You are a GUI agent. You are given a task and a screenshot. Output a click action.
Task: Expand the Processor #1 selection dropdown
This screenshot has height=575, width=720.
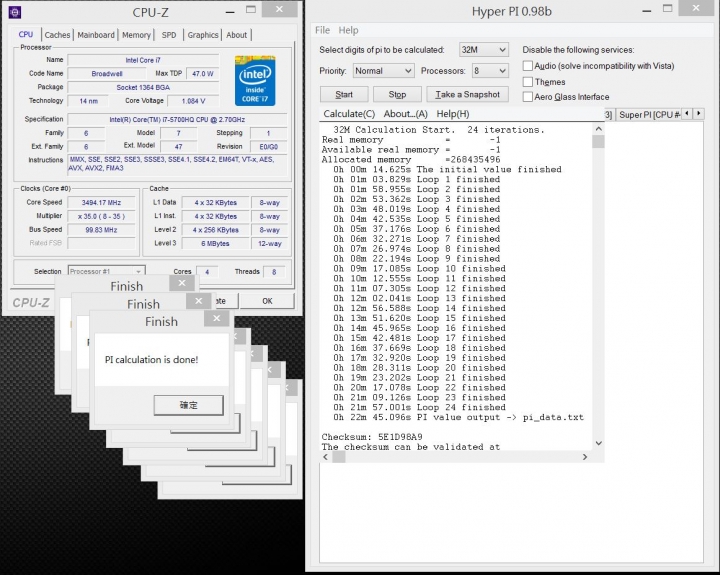click(x=107, y=271)
